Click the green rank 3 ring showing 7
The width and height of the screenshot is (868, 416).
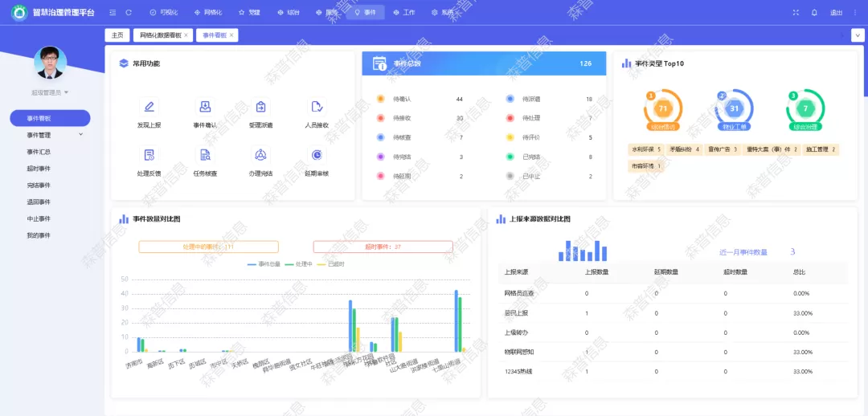[x=805, y=108]
